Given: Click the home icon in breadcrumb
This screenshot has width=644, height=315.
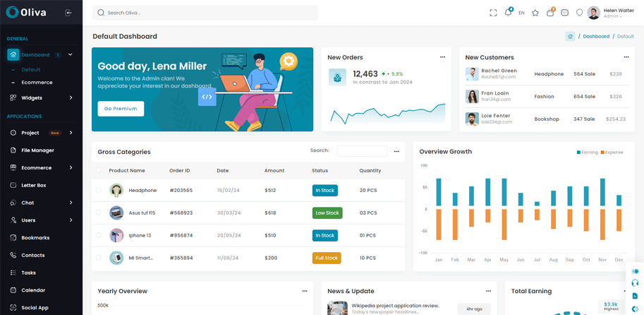Looking at the screenshot, I should click(570, 36).
